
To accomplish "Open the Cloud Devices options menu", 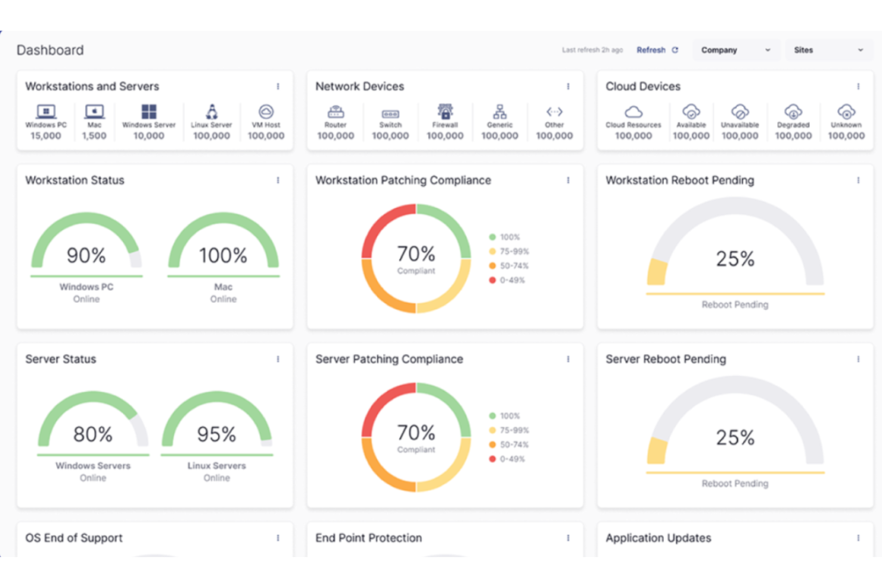I will (x=859, y=86).
